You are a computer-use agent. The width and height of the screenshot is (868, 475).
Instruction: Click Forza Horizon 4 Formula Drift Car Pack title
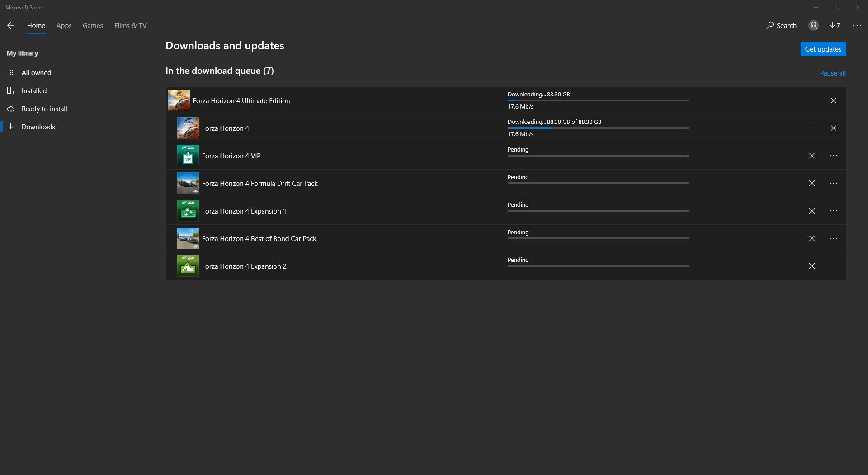point(260,184)
